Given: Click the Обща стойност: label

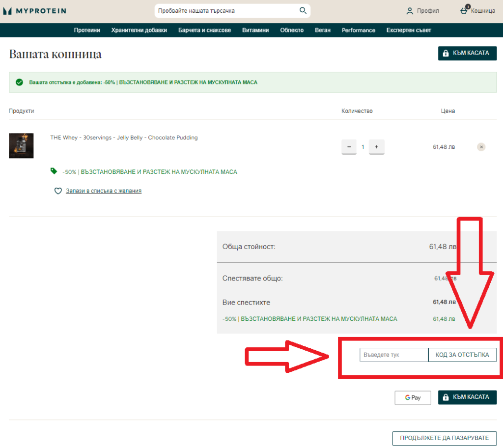Looking at the screenshot, I should [249, 247].
